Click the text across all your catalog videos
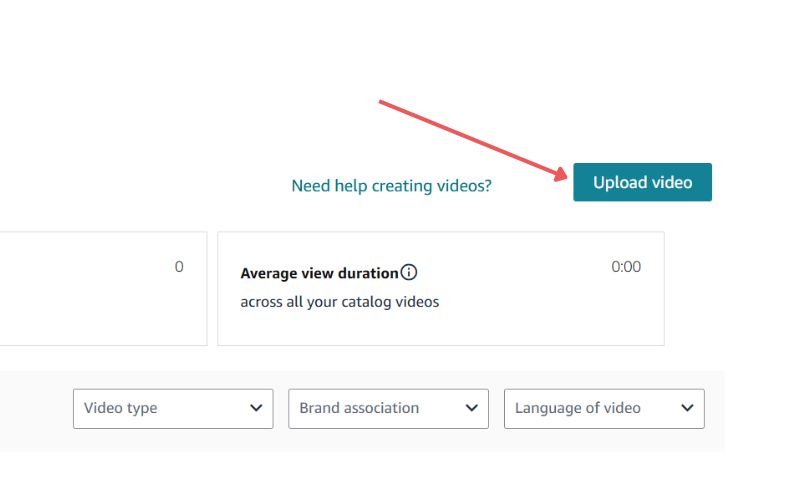Viewport: 800px width, 500px height. pos(340,302)
